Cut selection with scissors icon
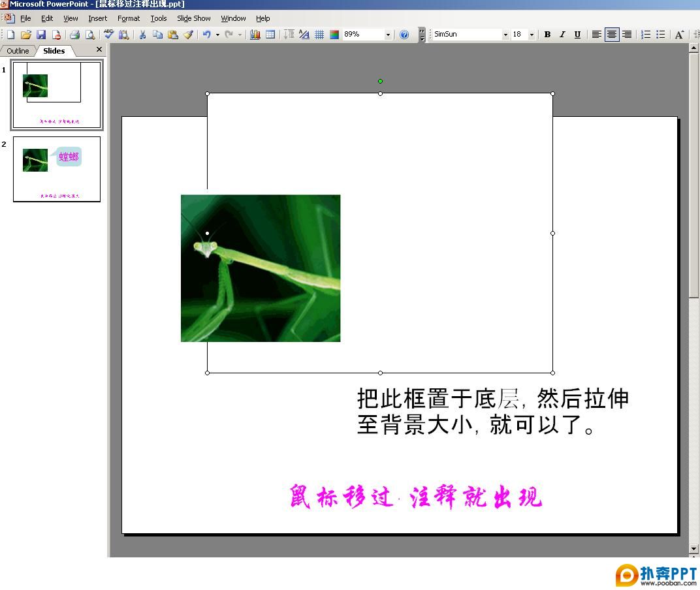The height and width of the screenshot is (590, 700). 142,35
